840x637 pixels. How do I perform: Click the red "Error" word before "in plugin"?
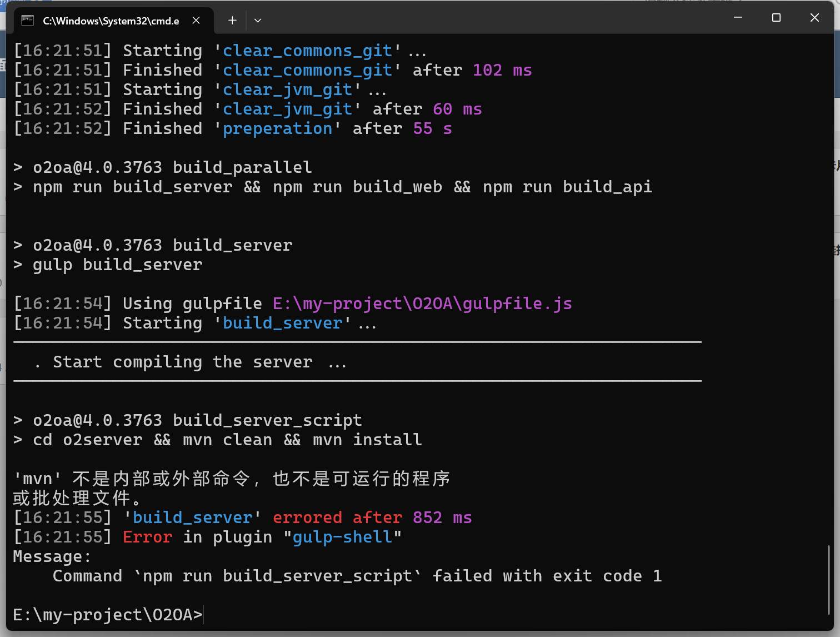(147, 537)
